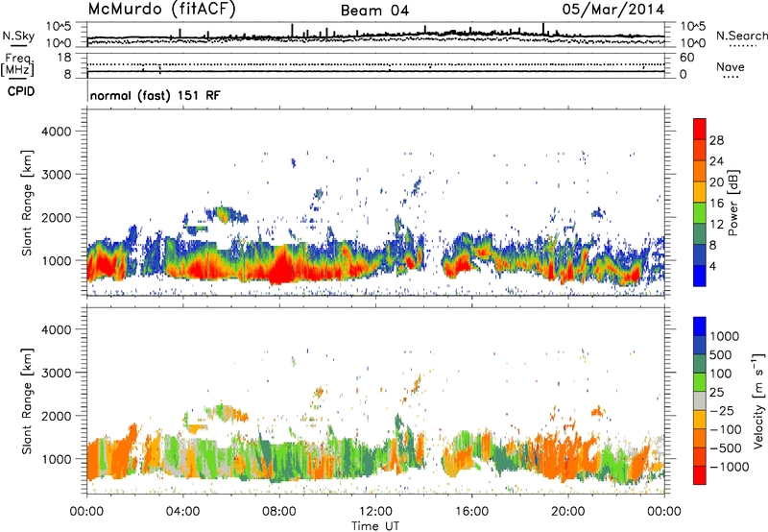This screenshot has height=532, width=768.
Task: Click the Power [dB] colorbar title
Action: click(732, 203)
